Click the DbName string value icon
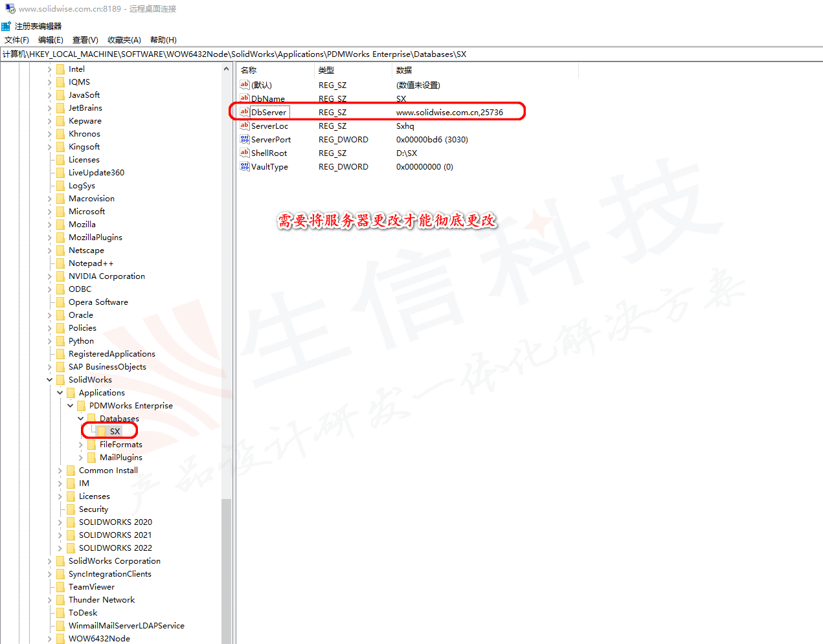823x644 pixels. [x=244, y=98]
